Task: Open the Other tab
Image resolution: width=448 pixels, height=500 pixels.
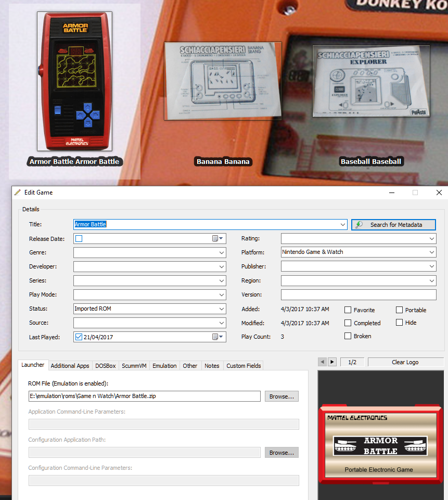Action: 190,366
